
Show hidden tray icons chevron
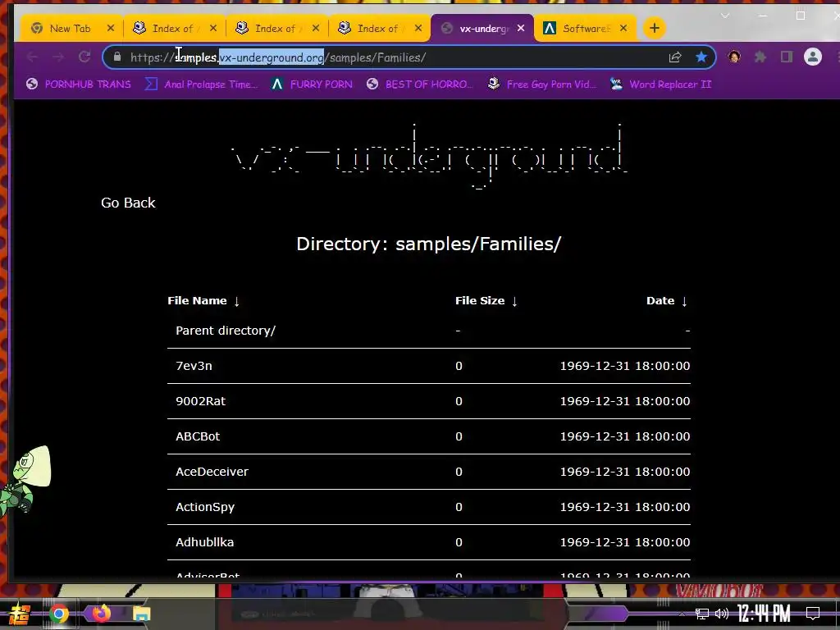click(682, 614)
